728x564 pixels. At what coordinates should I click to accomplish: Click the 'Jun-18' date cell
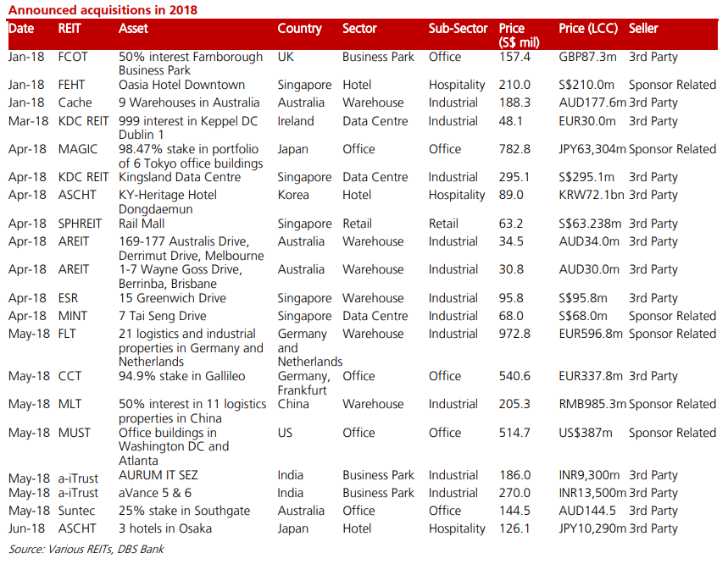[26, 528]
